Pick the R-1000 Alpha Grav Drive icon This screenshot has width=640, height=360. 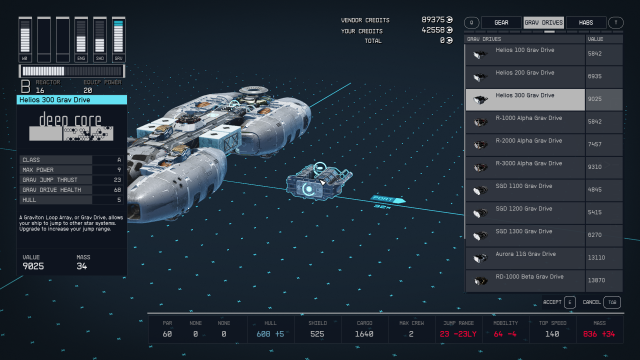480,122
